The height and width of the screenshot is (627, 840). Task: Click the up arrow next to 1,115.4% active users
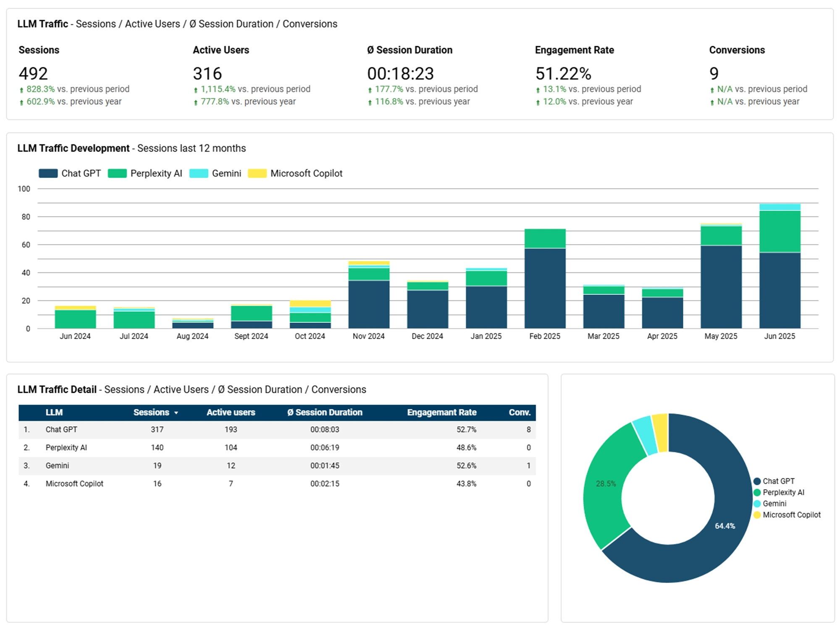click(196, 90)
